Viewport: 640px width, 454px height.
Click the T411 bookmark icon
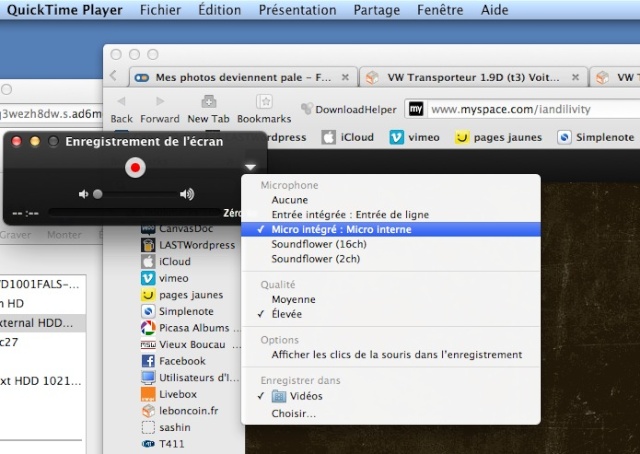tap(148, 444)
